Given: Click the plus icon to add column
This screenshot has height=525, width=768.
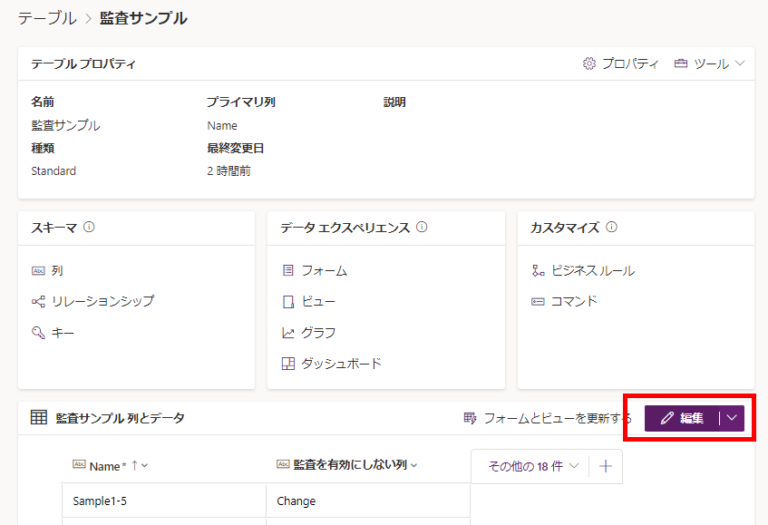Looking at the screenshot, I should (605, 466).
